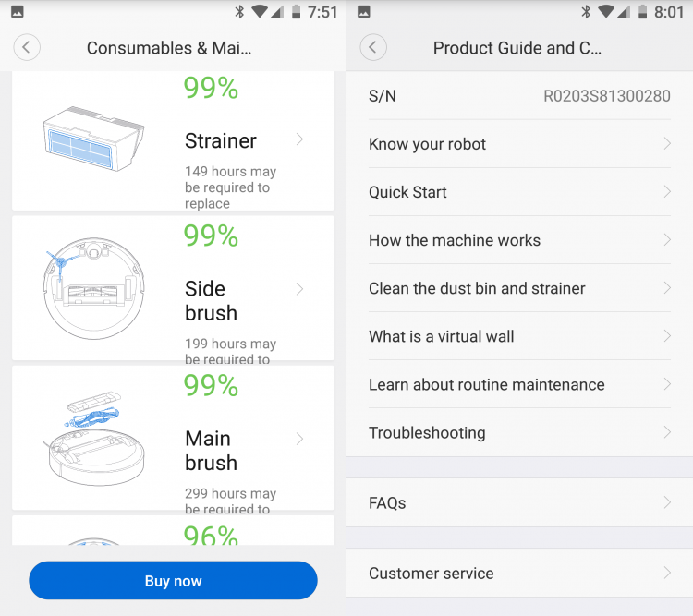
Task: Tap the Bluetooth icon in right status bar
Action: [x=586, y=12]
